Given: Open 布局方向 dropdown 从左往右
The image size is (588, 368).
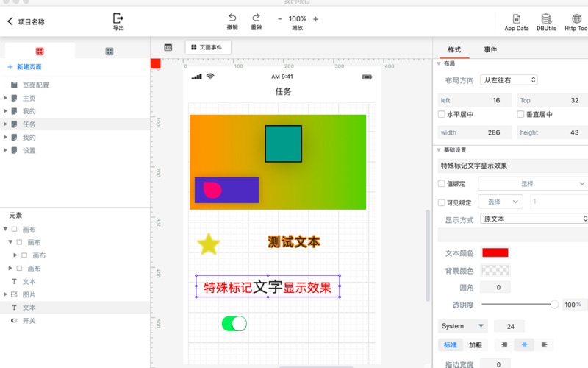Looking at the screenshot, I should [x=509, y=80].
